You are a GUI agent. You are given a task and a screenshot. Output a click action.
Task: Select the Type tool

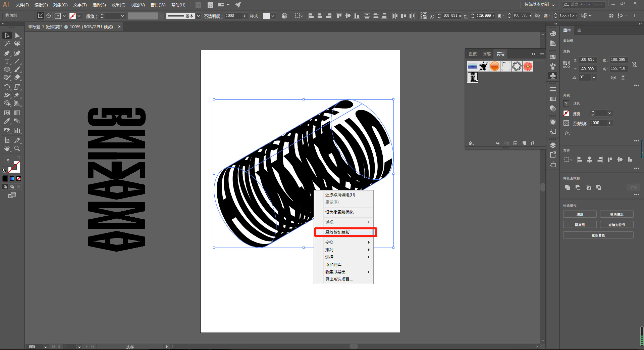tap(7, 61)
